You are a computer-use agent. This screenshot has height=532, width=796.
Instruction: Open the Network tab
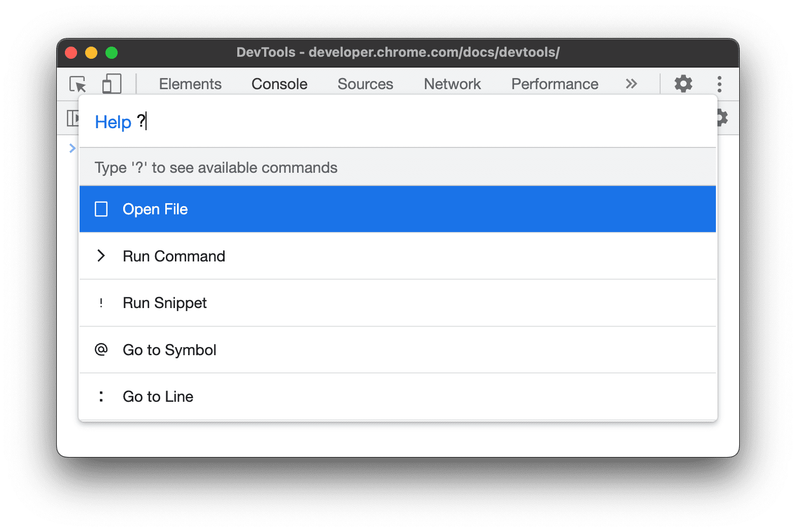pyautogui.click(x=452, y=84)
